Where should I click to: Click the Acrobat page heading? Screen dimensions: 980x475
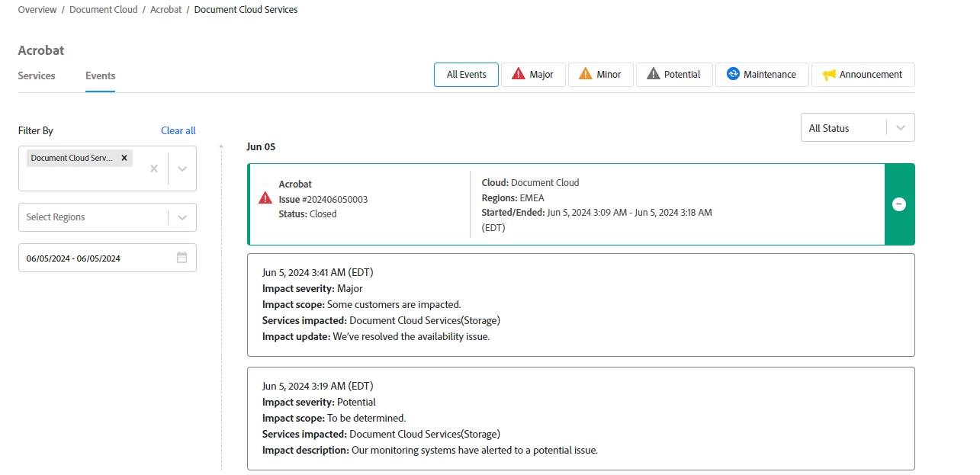click(41, 50)
